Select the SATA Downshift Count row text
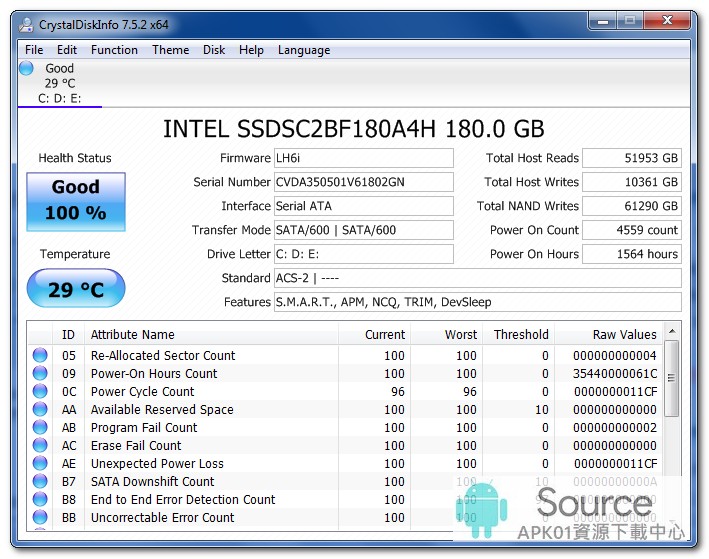This screenshot has width=709, height=559. coord(152,482)
